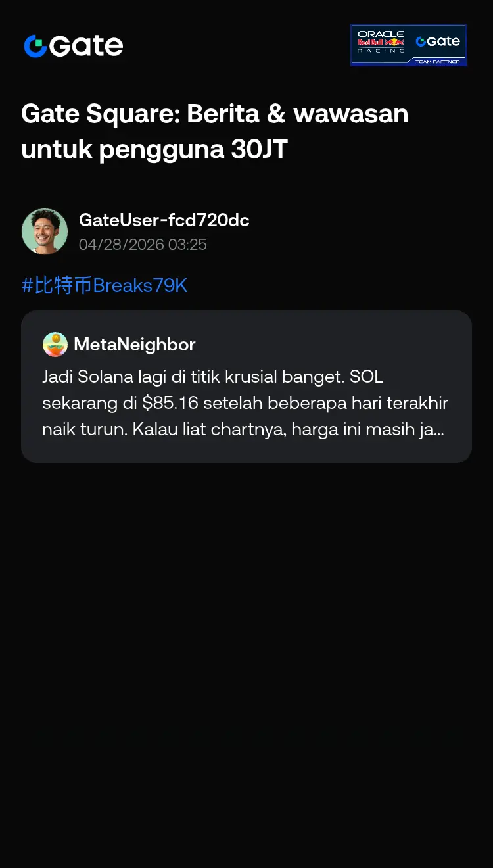Screen dimensions: 493x868
Task: Open the quoted post card's empty right edge
Action: (460, 387)
